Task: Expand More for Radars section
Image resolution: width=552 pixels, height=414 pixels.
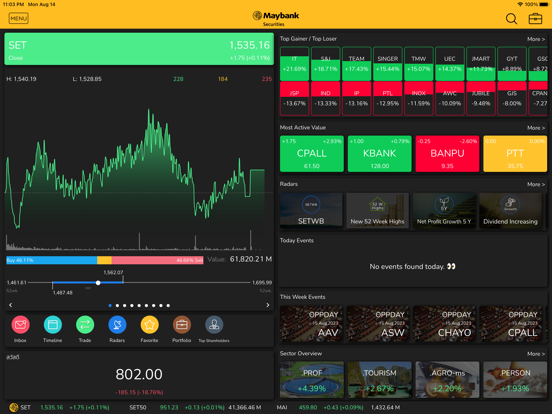Action: tap(536, 184)
